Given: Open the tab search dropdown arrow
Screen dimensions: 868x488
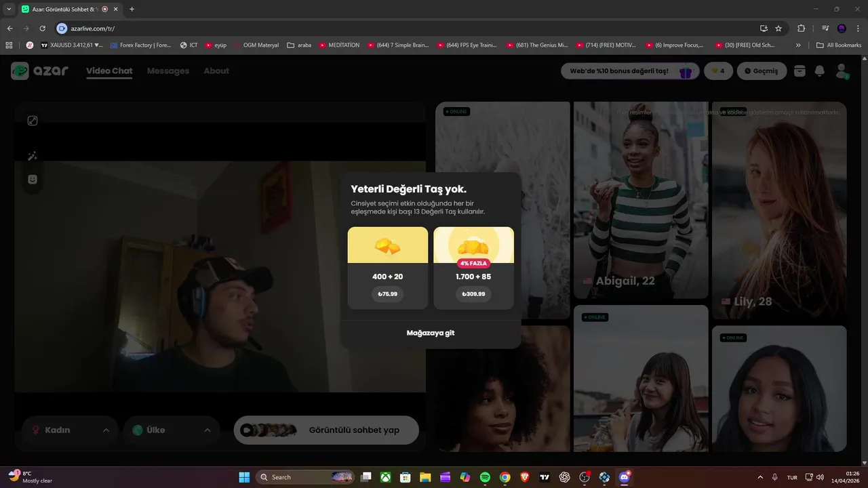Looking at the screenshot, I should [x=9, y=9].
